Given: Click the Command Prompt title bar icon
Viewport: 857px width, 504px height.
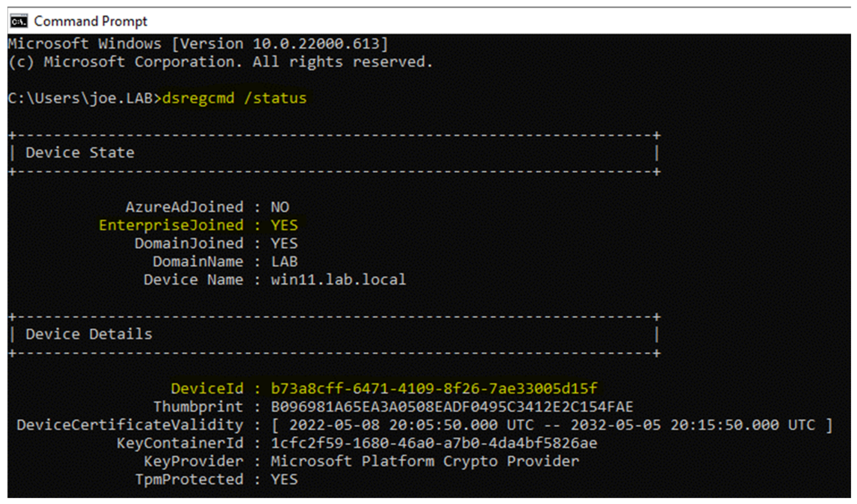Looking at the screenshot, I should coord(19,21).
